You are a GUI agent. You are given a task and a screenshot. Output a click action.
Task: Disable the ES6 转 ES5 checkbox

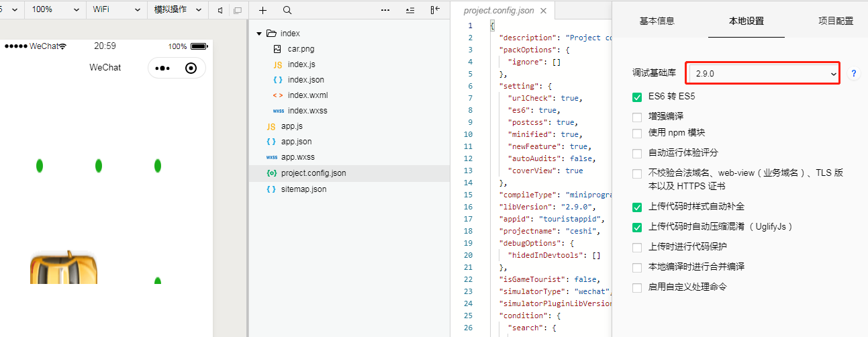637,97
